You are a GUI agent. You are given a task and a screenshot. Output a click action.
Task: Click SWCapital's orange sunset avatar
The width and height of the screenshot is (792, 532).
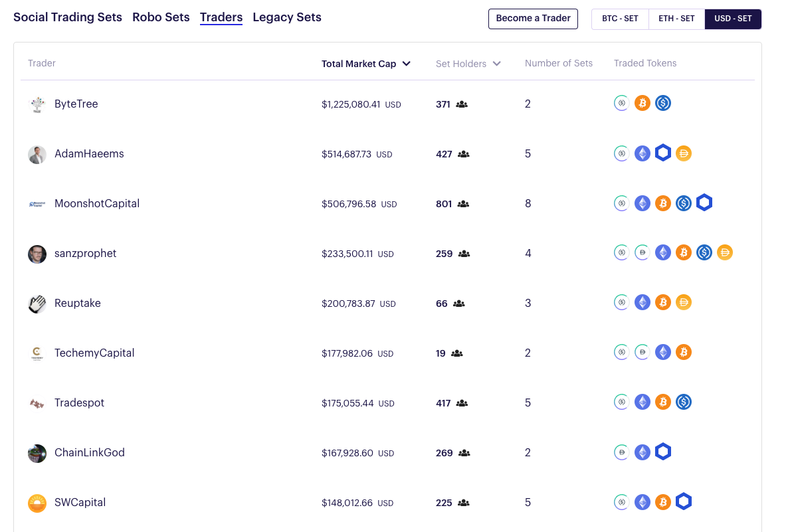pos(37,503)
